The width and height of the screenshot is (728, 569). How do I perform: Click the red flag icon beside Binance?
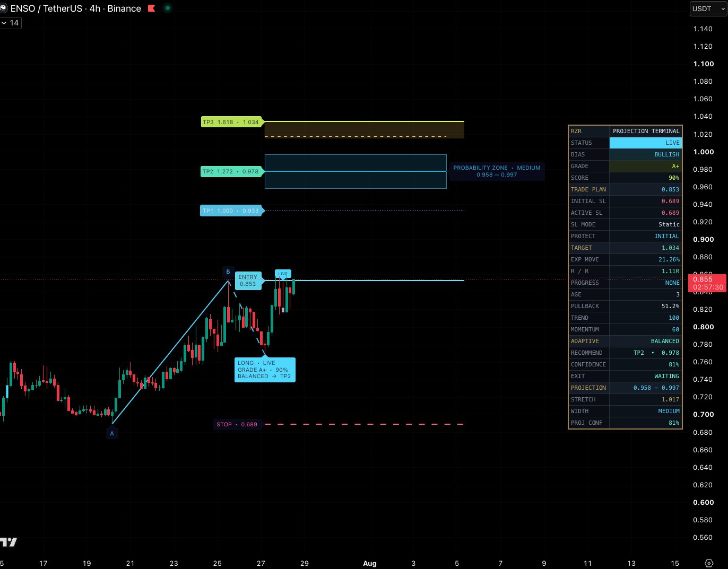[x=151, y=8]
